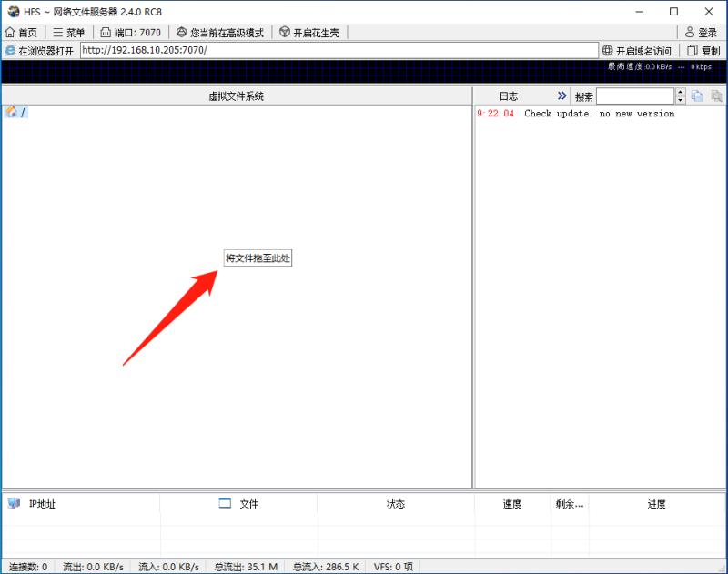Click the open-in-browser globe icon

pos(9,50)
